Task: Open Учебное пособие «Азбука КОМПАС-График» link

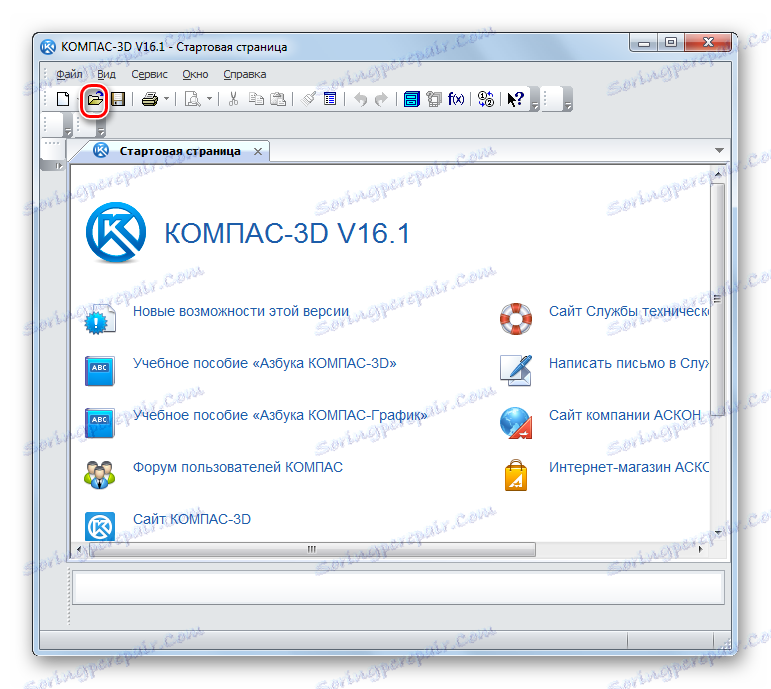Action: click(x=280, y=416)
